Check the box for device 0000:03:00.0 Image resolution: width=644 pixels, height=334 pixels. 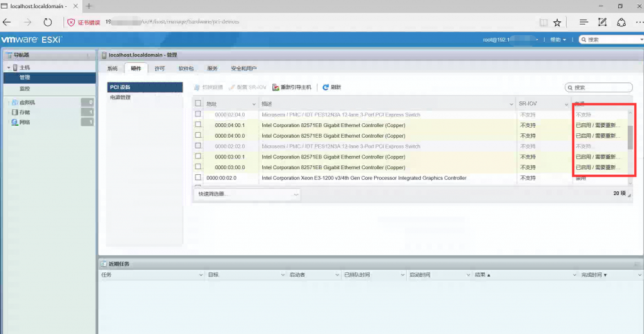(x=198, y=167)
